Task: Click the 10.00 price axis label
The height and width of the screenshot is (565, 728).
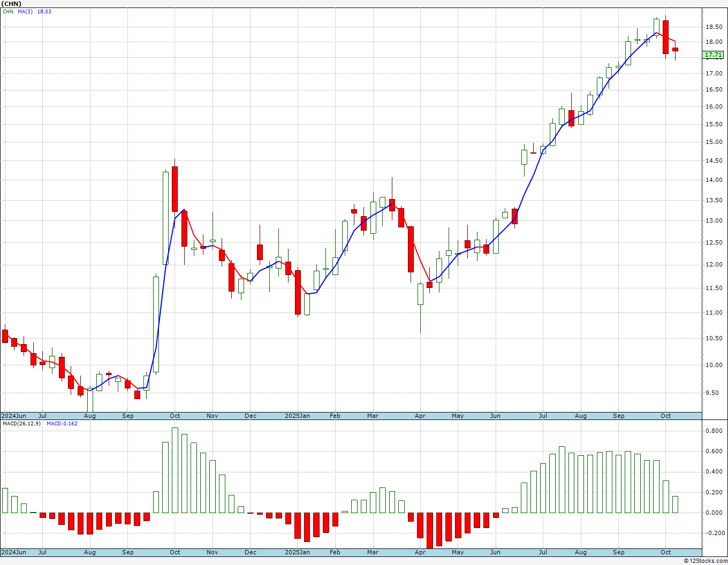Action: pos(713,365)
